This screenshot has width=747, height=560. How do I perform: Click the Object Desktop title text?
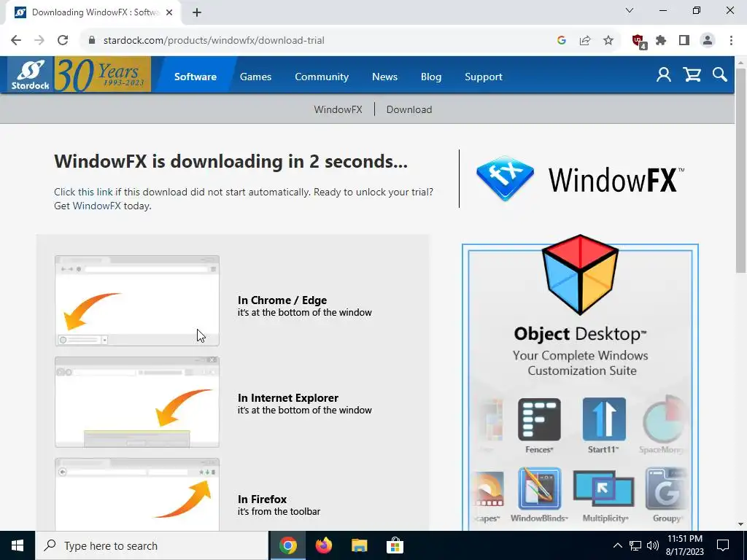tap(580, 334)
